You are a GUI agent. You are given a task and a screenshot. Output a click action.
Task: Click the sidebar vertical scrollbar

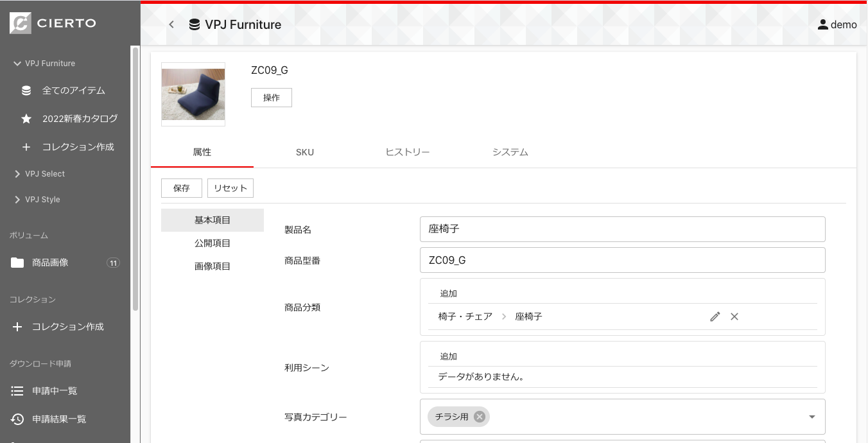tap(135, 178)
